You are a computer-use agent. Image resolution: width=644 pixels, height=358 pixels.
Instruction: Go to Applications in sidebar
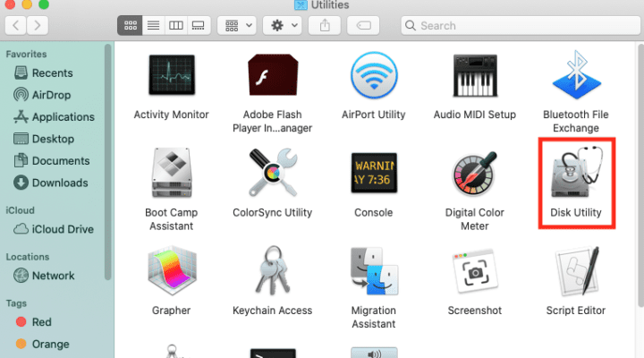click(x=55, y=117)
